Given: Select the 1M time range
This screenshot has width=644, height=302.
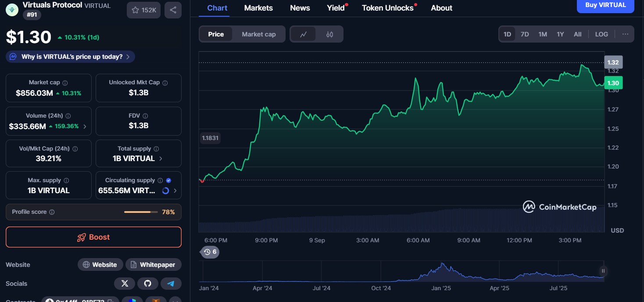Looking at the screenshot, I should pyautogui.click(x=543, y=34).
